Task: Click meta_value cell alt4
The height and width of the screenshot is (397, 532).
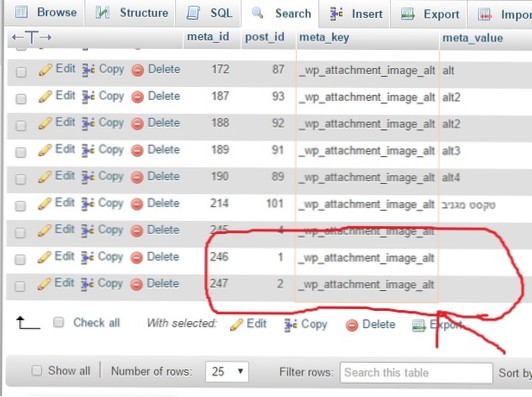Action: [451, 177]
